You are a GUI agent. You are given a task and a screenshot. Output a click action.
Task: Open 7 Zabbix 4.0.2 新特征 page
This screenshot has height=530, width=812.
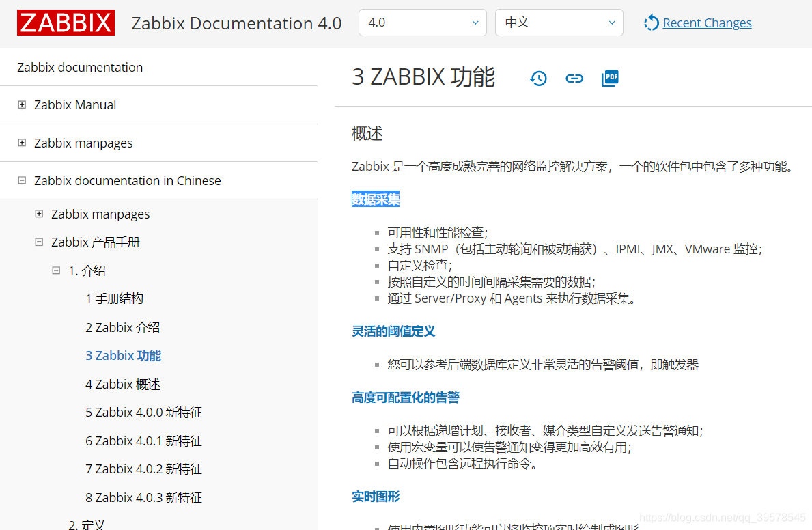click(x=143, y=469)
